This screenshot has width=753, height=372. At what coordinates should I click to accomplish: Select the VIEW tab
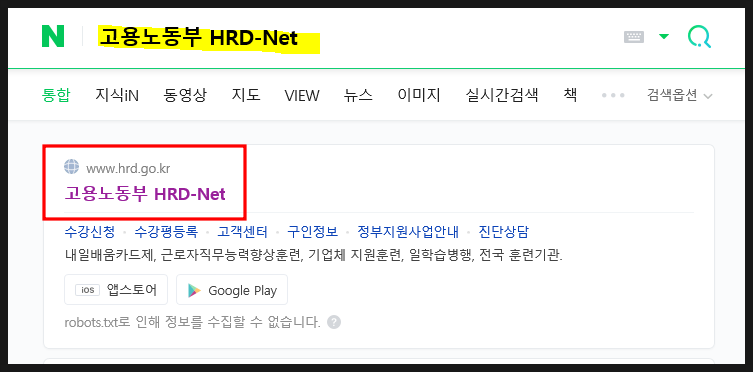coord(302,96)
